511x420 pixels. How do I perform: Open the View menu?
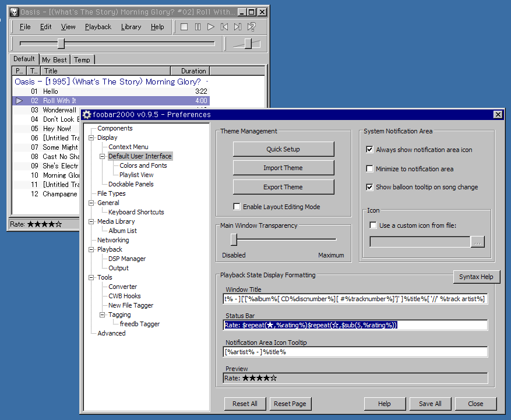point(68,27)
